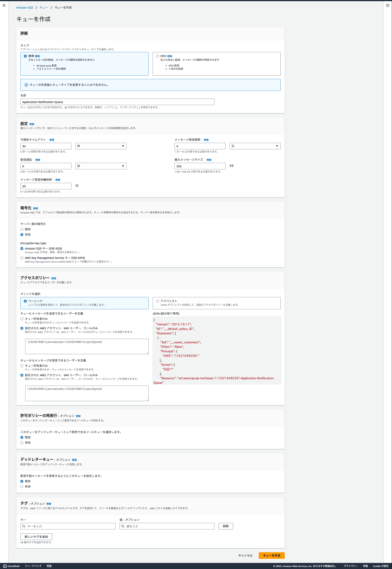Open 情報 link for 配信遅延
This screenshot has width=392, height=569.
coord(38,160)
